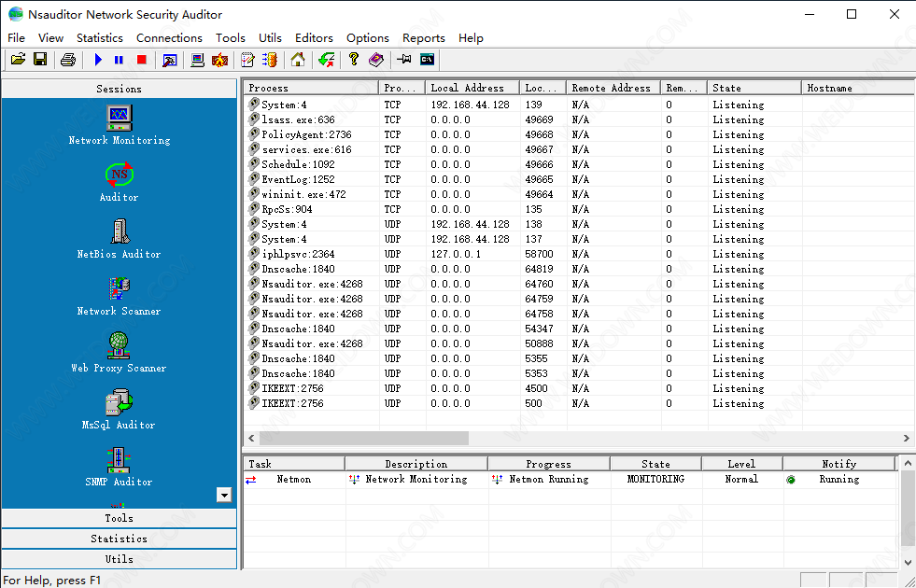Expand the Utils panel section
The height and width of the screenshot is (588, 916).
[x=120, y=559]
